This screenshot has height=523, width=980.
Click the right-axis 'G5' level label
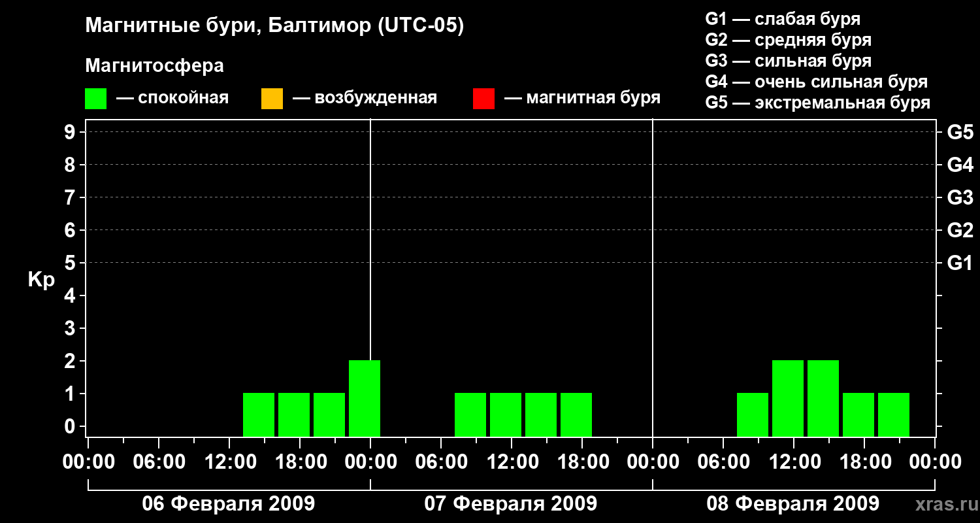[x=960, y=132]
